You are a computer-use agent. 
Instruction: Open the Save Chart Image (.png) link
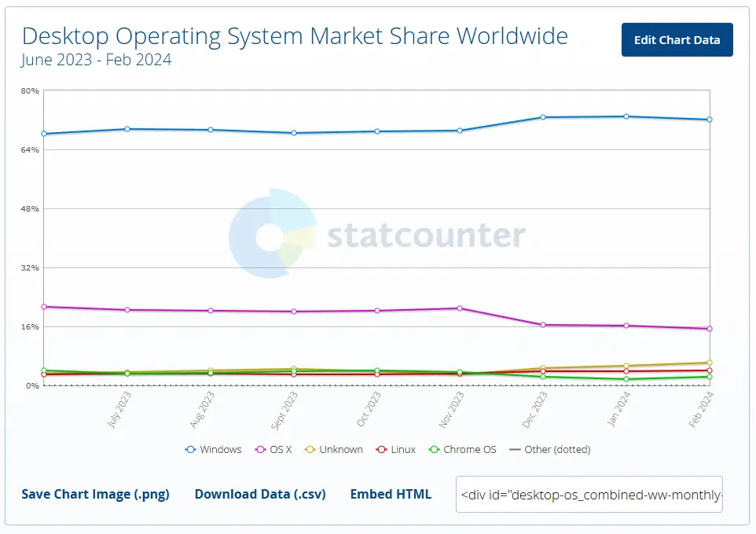[x=95, y=494]
